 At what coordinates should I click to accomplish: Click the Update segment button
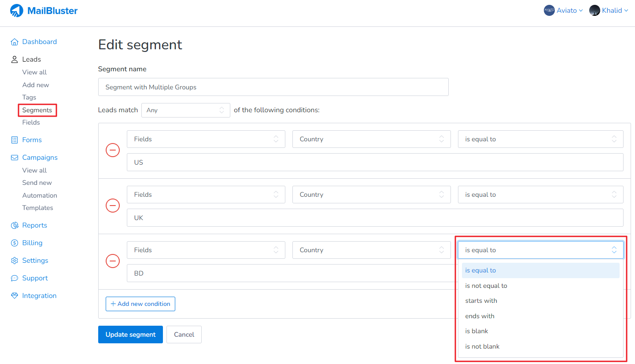tap(130, 335)
